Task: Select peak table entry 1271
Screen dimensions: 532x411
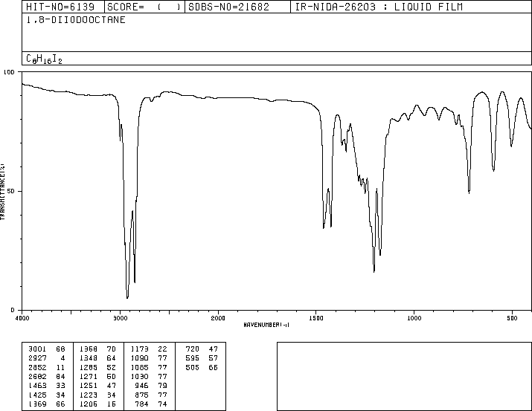Action: [x=89, y=376]
